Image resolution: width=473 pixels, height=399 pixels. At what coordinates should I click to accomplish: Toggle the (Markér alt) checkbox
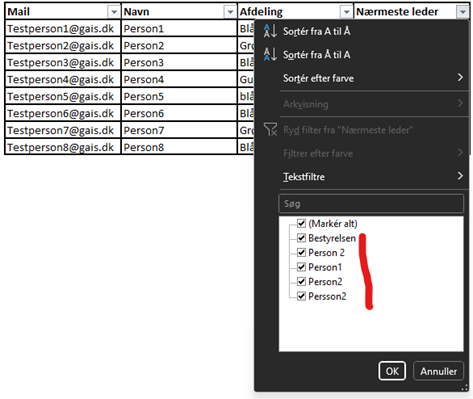coord(301,223)
